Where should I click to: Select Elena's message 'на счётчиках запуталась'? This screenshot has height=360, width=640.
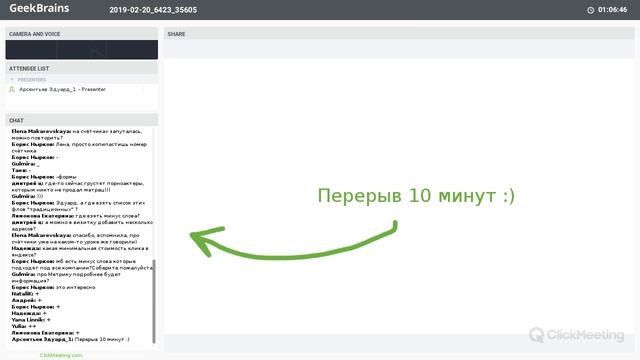click(77, 135)
